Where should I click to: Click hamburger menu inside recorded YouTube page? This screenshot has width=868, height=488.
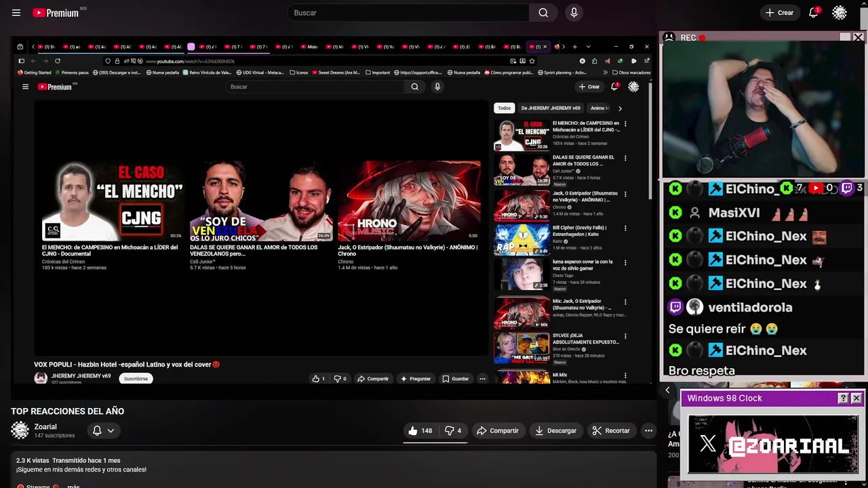click(x=25, y=87)
